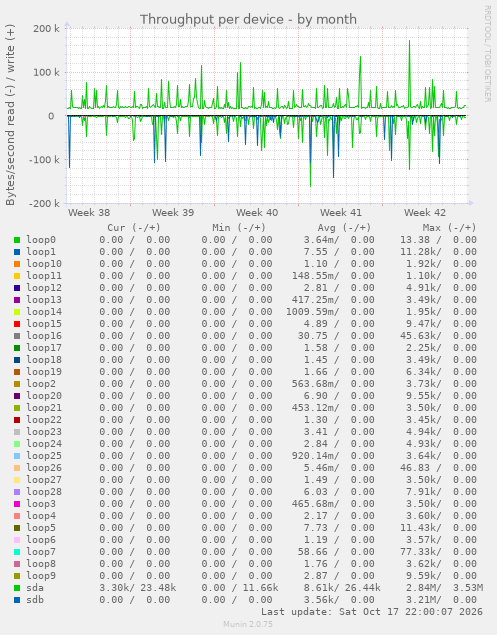Click the loop3 magenta legend swatch
The image size is (497, 635).
point(17,504)
